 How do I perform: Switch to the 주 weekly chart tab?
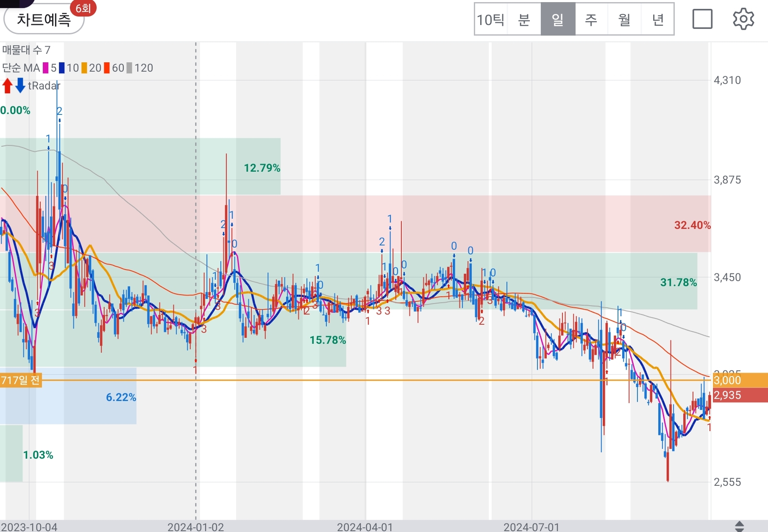pos(591,19)
